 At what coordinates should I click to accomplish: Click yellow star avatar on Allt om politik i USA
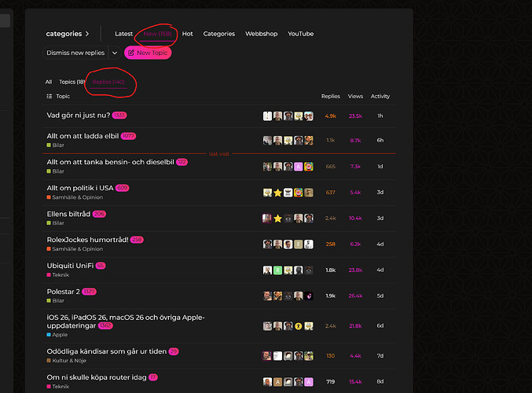tap(277, 193)
